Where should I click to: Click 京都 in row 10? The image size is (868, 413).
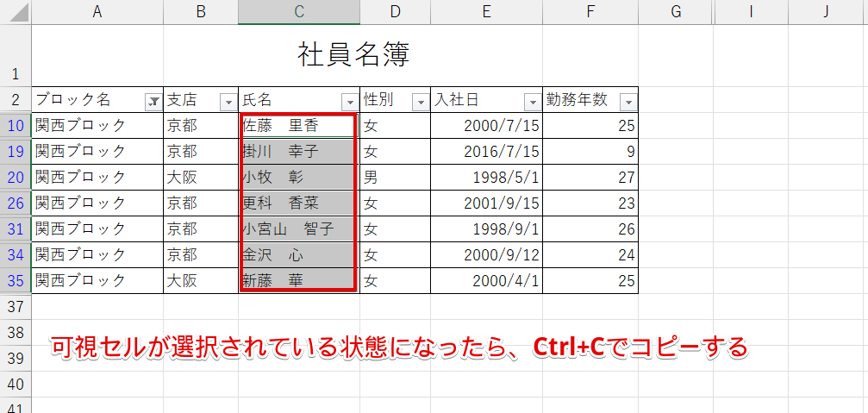point(201,126)
